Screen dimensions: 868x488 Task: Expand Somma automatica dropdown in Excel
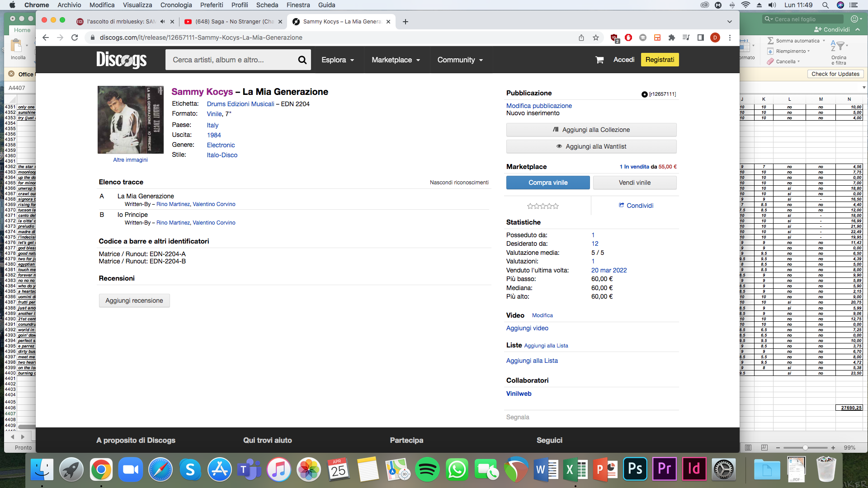tap(824, 41)
